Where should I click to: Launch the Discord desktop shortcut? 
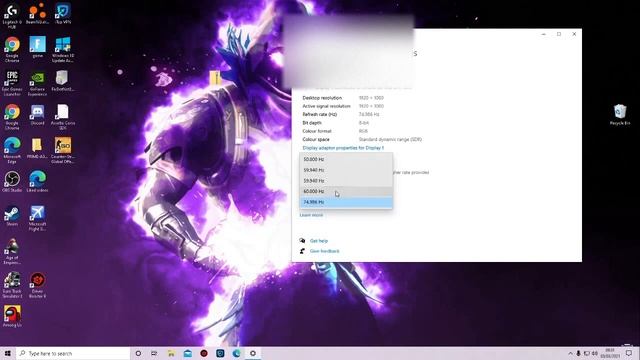(x=37, y=115)
